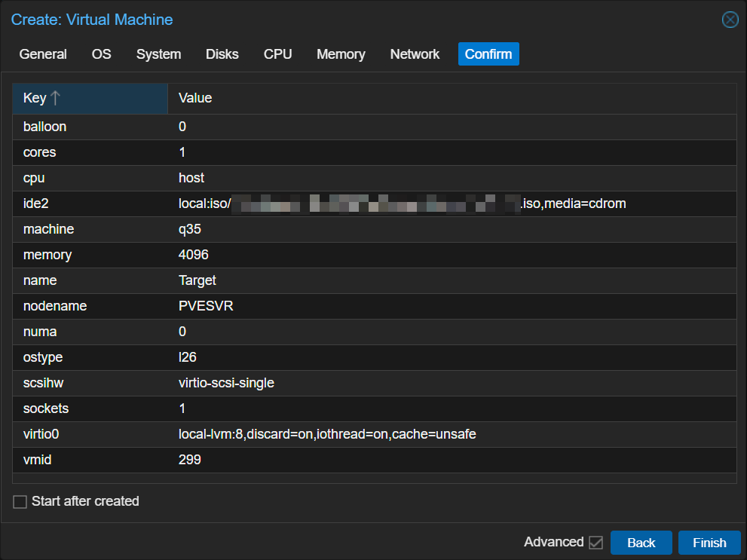Click the Key column sort arrow
Screen dimensions: 747x560
pyautogui.click(x=56, y=98)
